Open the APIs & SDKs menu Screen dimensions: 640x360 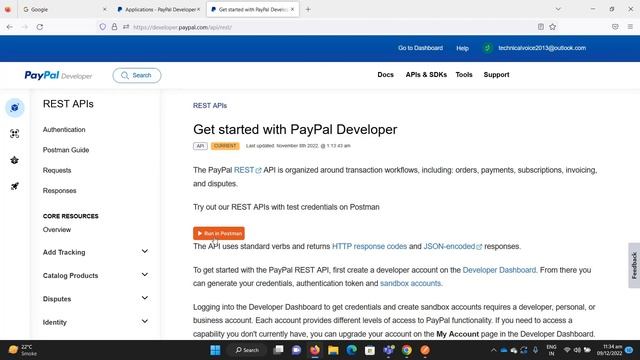[x=426, y=75]
